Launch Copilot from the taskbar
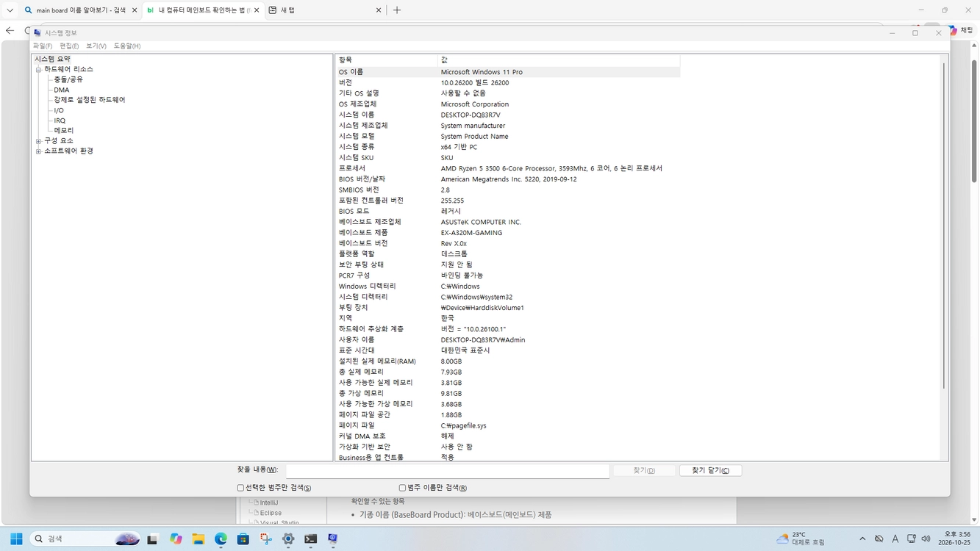 176,539
